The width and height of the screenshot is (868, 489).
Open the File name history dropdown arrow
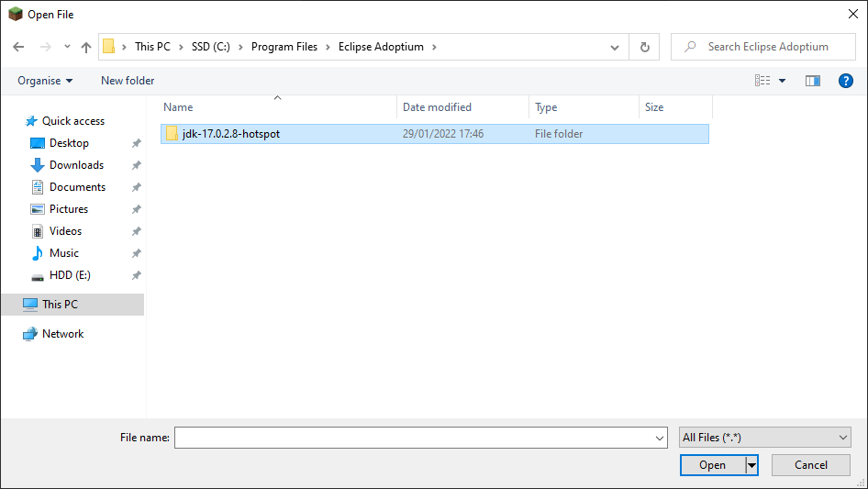click(660, 439)
